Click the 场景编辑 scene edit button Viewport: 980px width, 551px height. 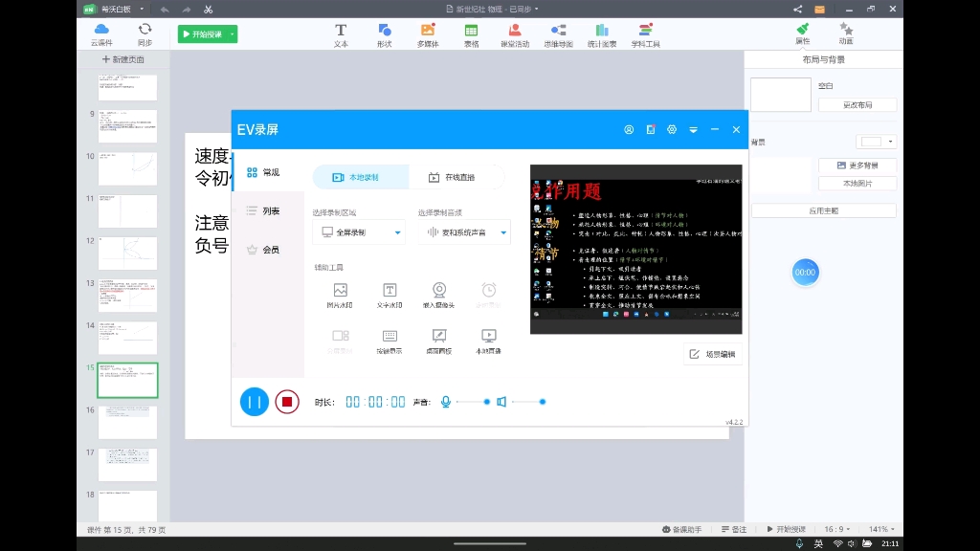click(712, 354)
